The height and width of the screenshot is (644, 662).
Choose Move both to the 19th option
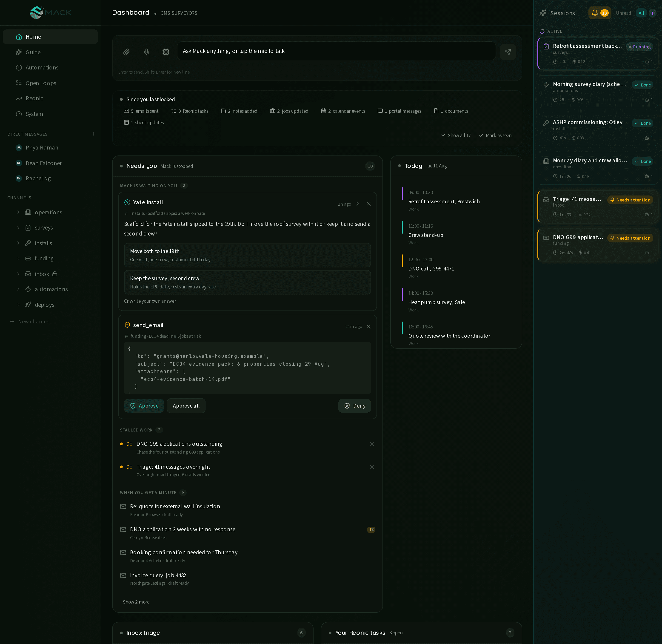click(x=247, y=255)
